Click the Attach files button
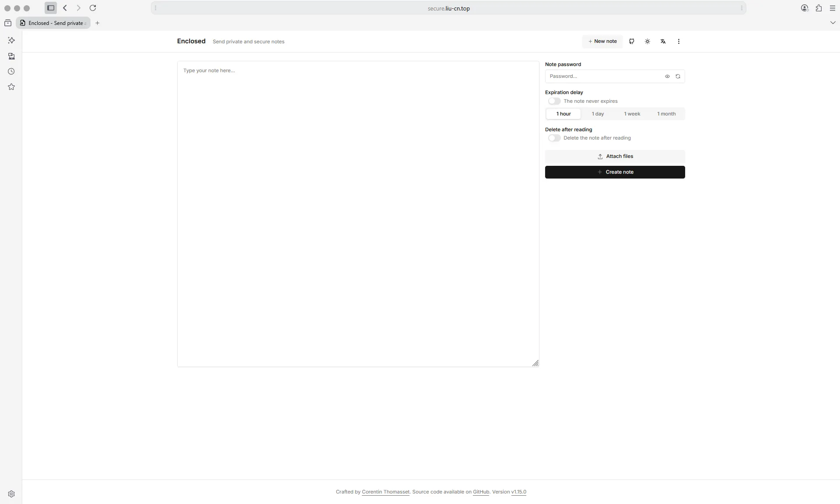Viewport: 840px width, 504px height. pyautogui.click(x=615, y=157)
